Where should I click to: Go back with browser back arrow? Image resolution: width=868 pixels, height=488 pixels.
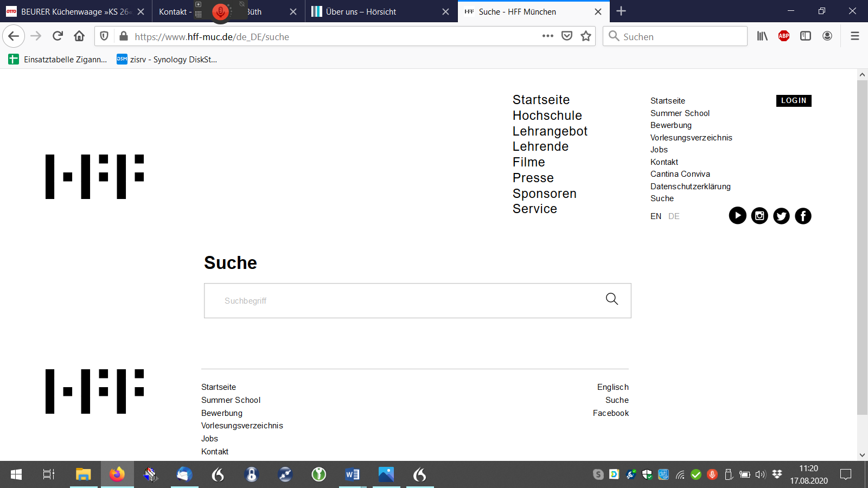14,36
